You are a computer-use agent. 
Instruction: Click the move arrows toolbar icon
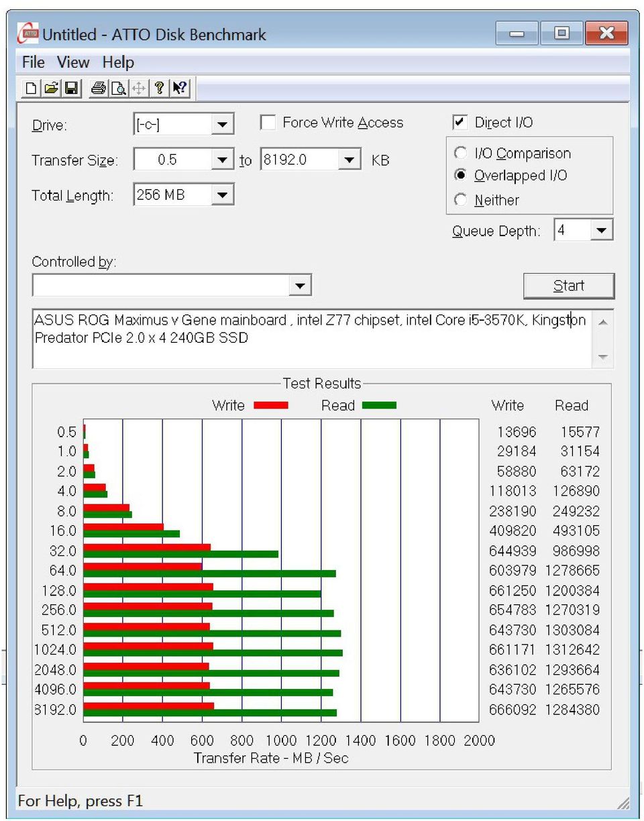[x=139, y=88]
